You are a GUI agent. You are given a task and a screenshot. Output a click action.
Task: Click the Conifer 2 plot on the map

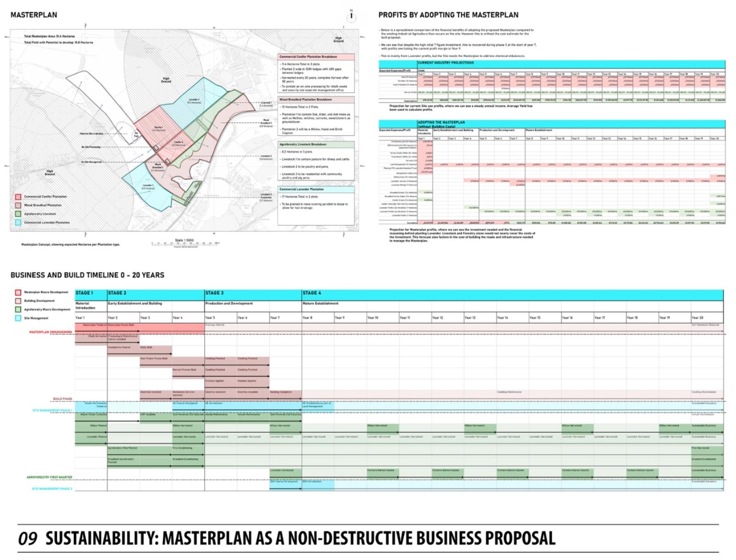[178, 143]
